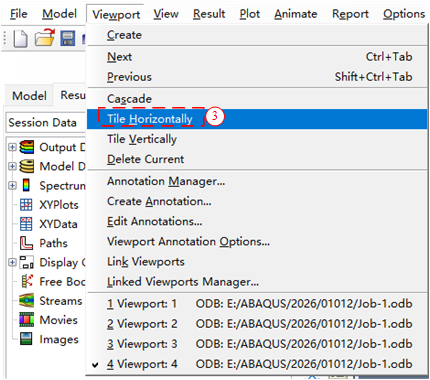The height and width of the screenshot is (380, 430).
Task: Open the Model menu
Action: click(59, 14)
